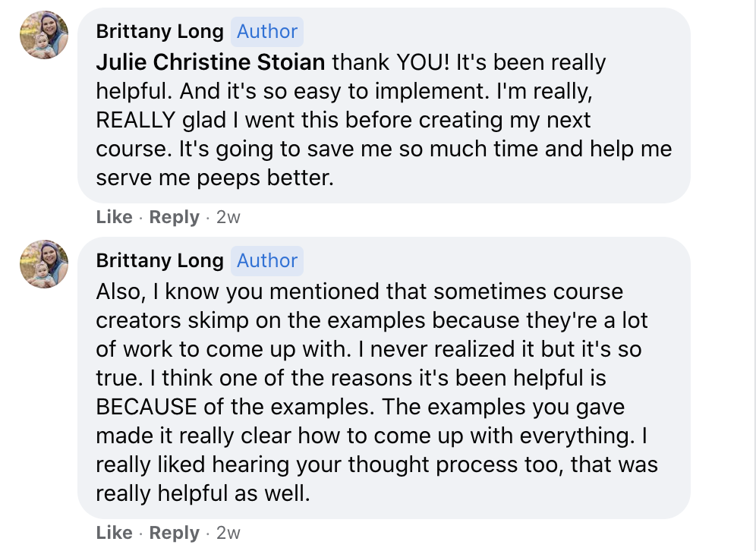The height and width of the screenshot is (551, 756).
Task: Click the capitalized word 'BECAUSE' in the comment
Action: coord(146,407)
